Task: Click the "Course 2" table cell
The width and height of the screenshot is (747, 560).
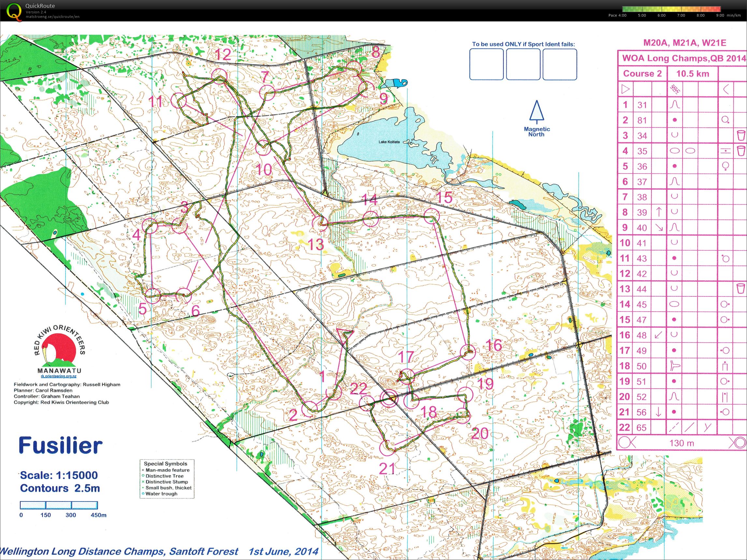Action: tap(642, 74)
